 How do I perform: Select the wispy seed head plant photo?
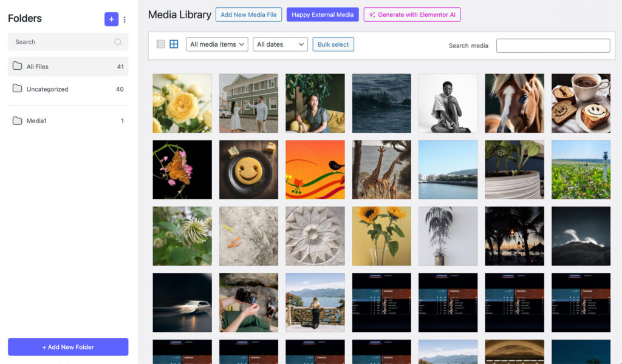(x=182, y=236)
